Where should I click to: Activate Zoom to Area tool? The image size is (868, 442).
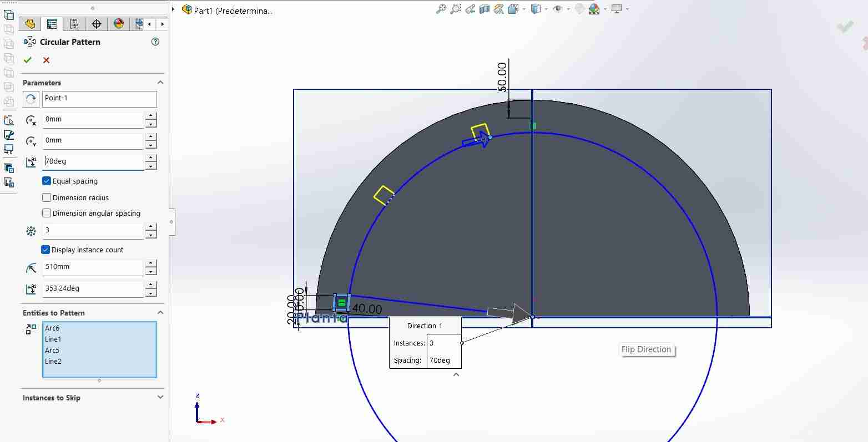[x=456, y=9]
